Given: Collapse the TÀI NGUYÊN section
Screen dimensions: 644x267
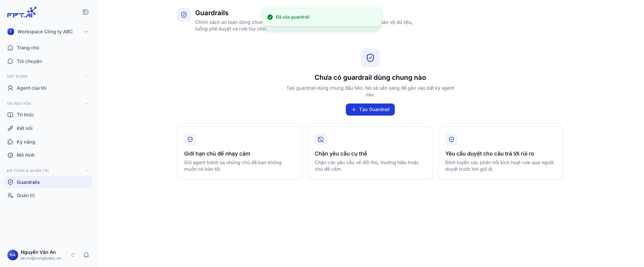Looking at the screenshot, I should pyautogui.click(x=87, y=104).
